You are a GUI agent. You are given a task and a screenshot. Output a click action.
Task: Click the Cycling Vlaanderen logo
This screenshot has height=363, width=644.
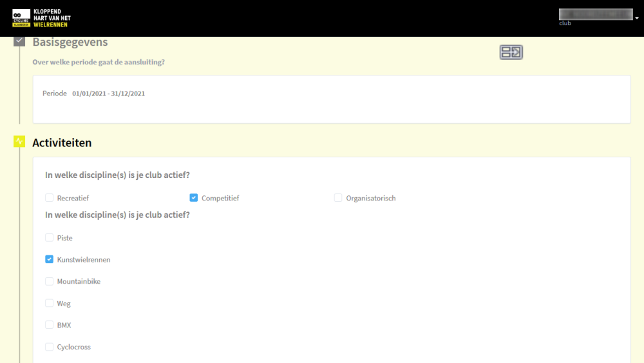coord(21,18)
